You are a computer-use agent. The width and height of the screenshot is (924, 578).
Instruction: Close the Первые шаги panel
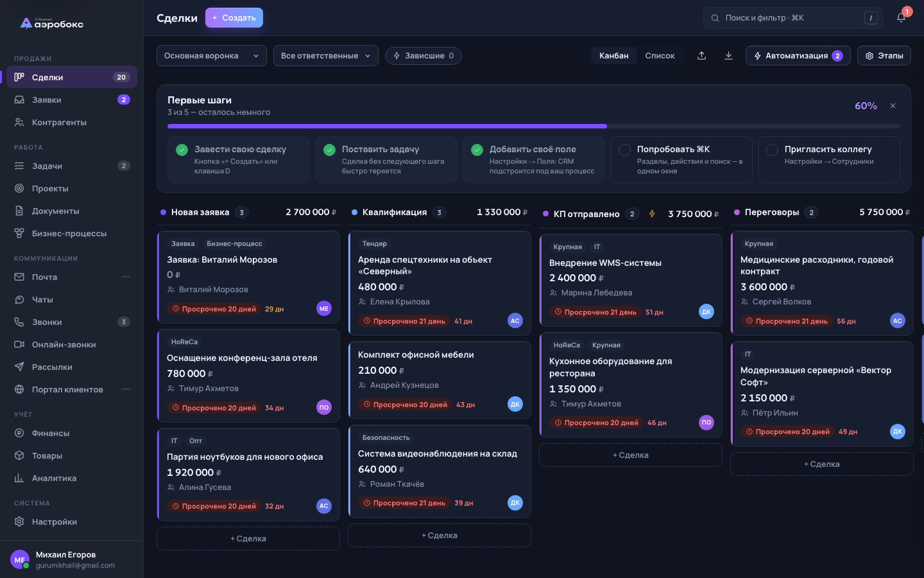[x=893, y=106]
